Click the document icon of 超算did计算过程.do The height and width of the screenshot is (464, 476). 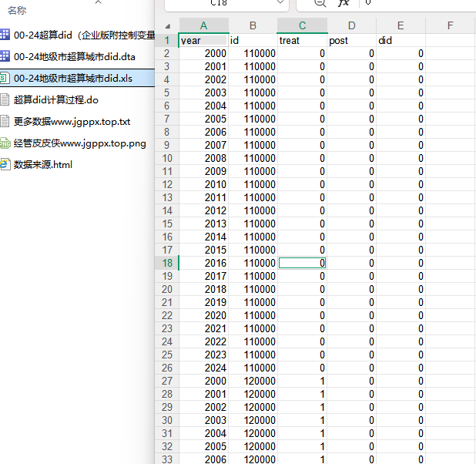[5, 99]
